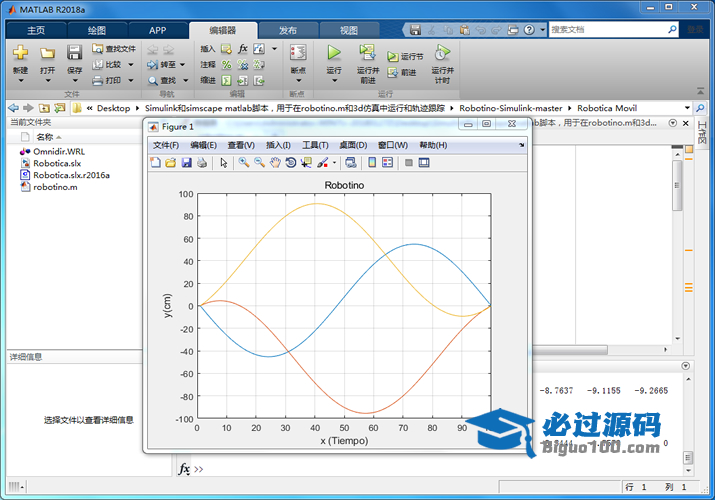Image resolution: width=715 pixels, height=500 pixels.
Task: Expand the Save (保存) dropdown arrow
Action: (75, 81)
